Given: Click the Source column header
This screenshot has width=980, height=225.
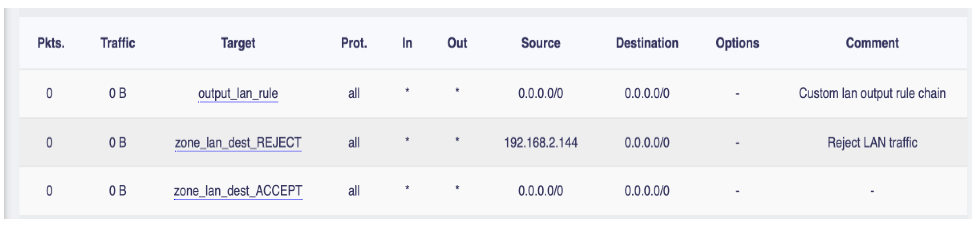Looking at the screenshot, I should (540, 43).
